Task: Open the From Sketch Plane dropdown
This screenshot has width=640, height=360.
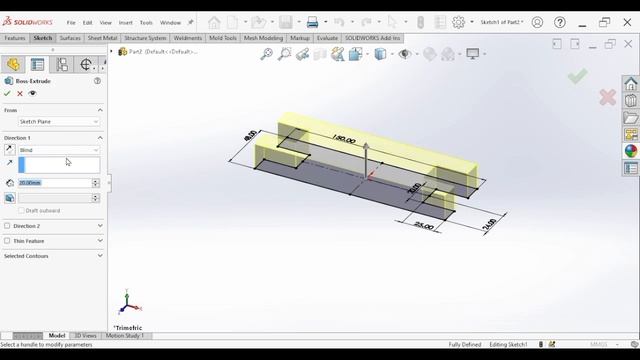Action: click(x=59, y=122)
